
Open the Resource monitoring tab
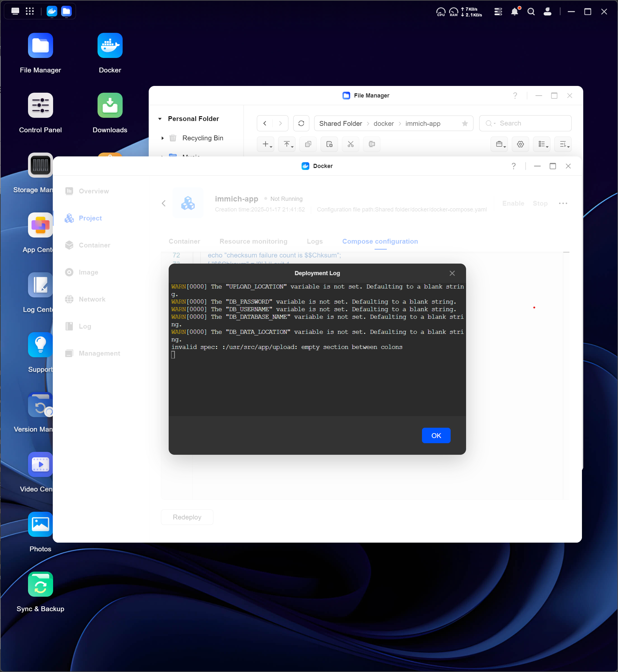coord(253,241)
